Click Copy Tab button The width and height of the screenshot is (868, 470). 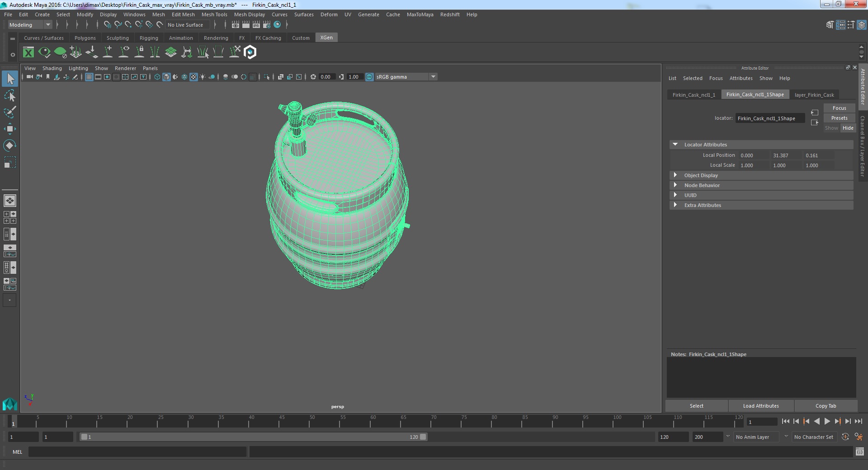[x=826, y=406]
